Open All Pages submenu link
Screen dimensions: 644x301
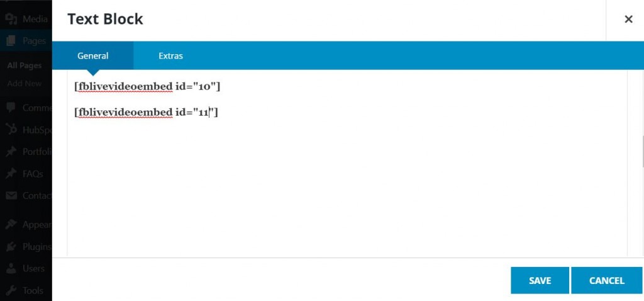pos(25,65)
